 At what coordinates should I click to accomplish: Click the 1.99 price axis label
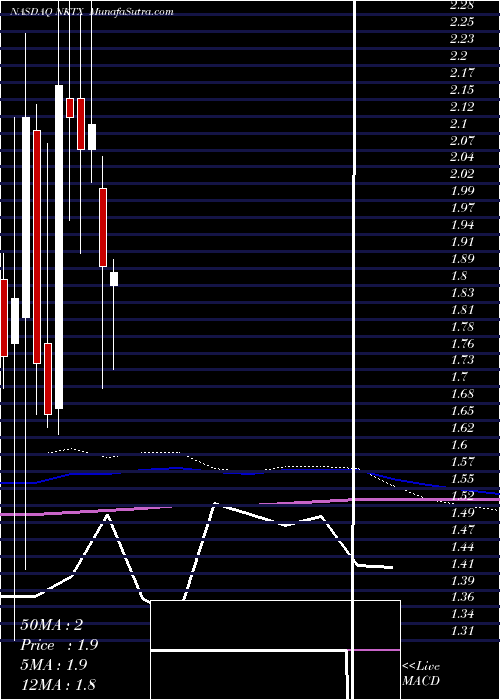(x=462, y=191)
